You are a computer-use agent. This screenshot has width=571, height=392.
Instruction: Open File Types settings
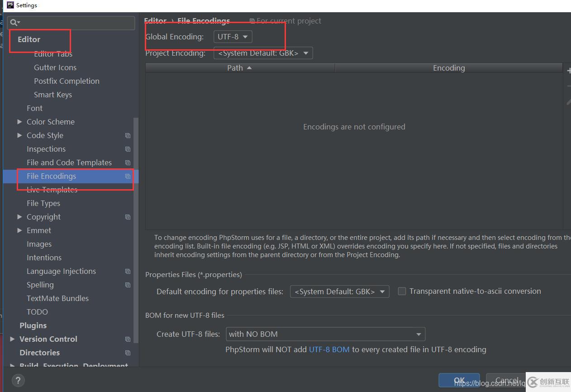(43, 203)
